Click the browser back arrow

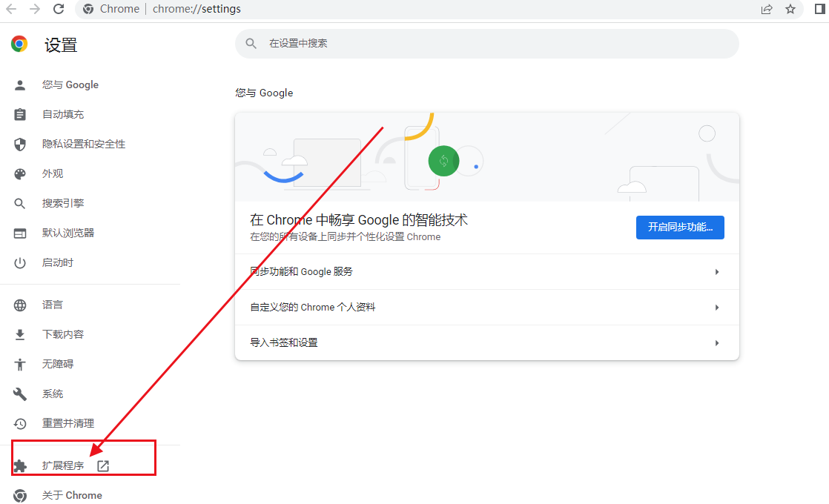pos(10,9)
